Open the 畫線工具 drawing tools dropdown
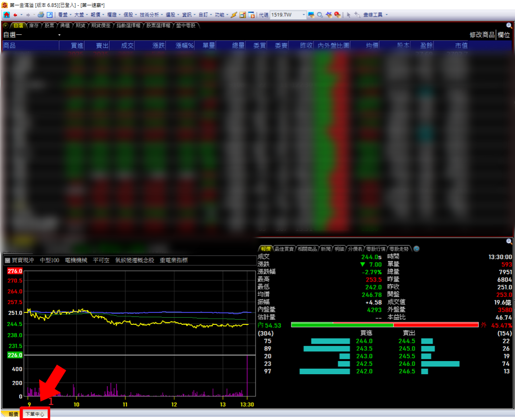Image resolution: width=515 pixels, height=420 pixels. click(x=375, y=15)
